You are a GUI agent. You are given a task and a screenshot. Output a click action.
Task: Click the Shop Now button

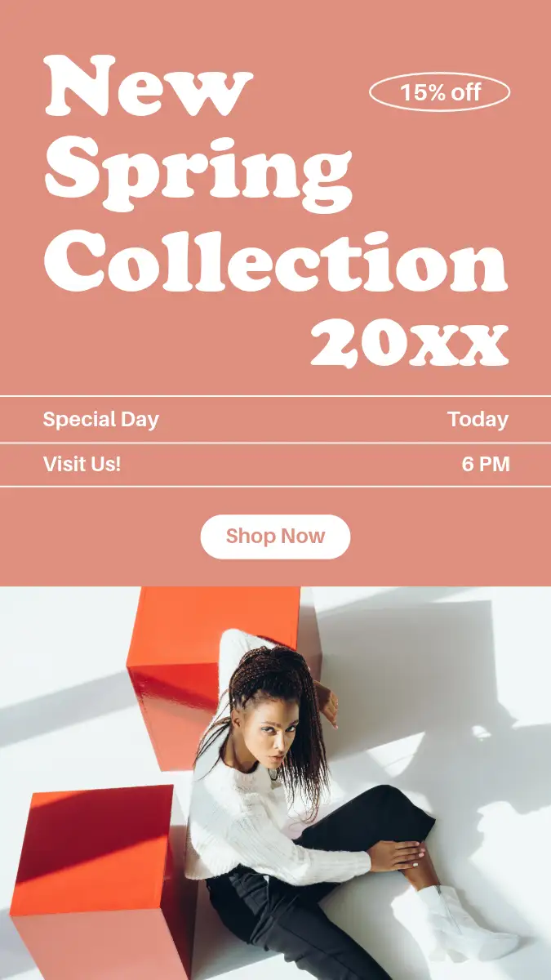tap(275, 537)
